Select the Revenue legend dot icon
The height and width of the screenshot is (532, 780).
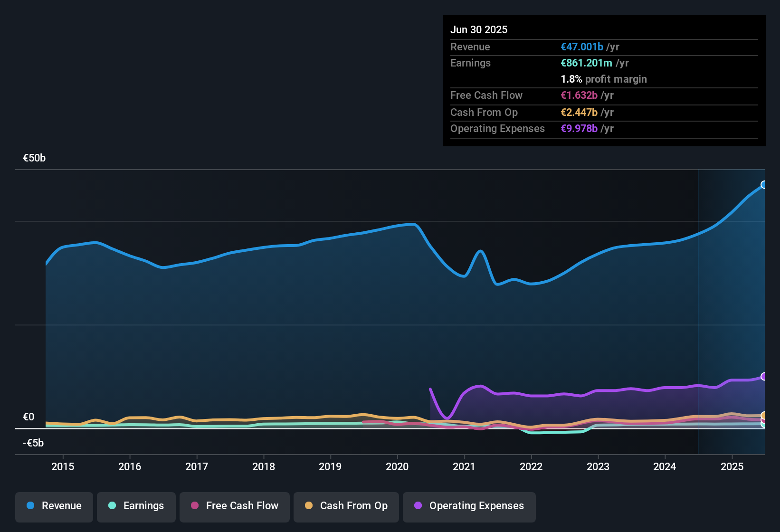point(30,506)
